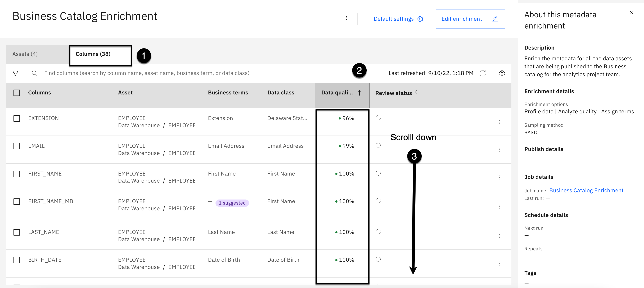Click the 1 suggested business term tag

coord(232,203)
